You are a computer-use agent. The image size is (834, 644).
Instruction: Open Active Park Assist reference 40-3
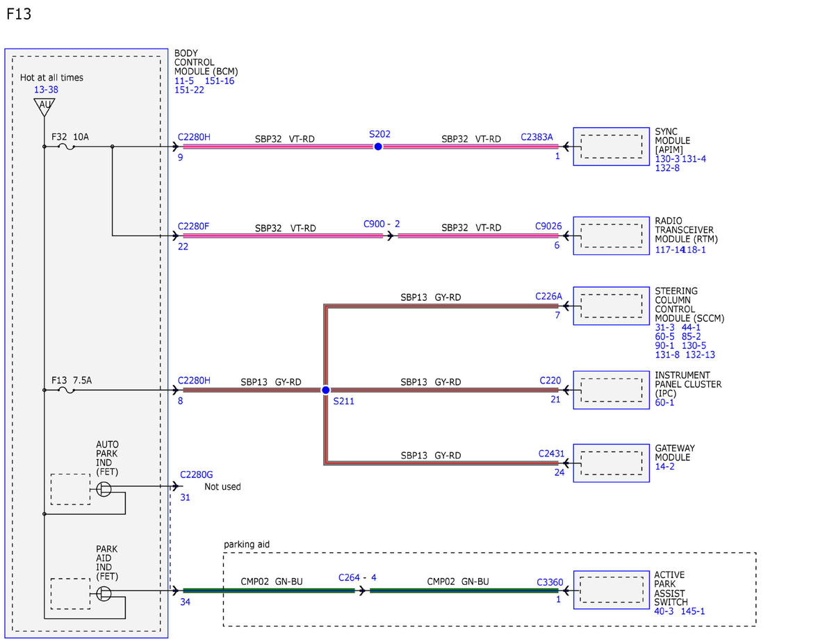tap(664, 611)
